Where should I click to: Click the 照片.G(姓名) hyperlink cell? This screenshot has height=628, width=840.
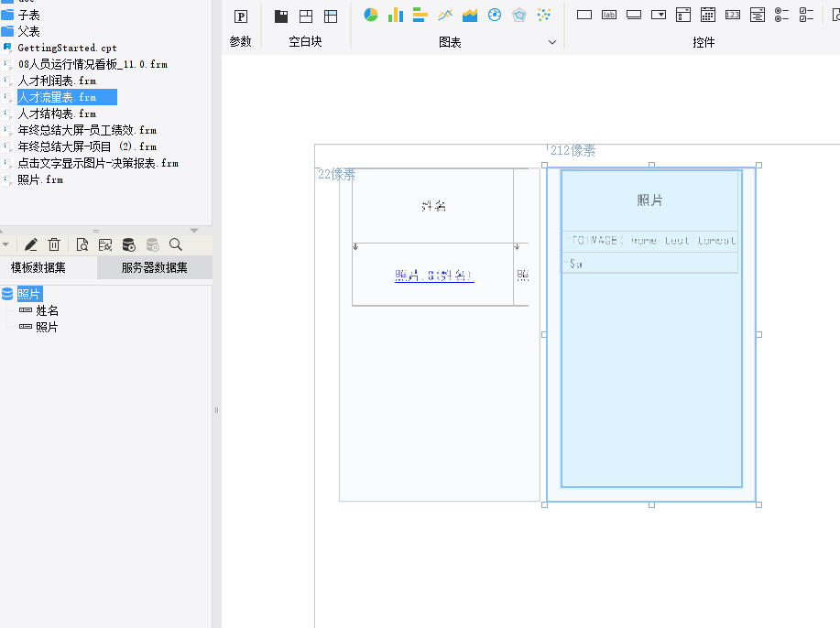[x=434, y=276]
